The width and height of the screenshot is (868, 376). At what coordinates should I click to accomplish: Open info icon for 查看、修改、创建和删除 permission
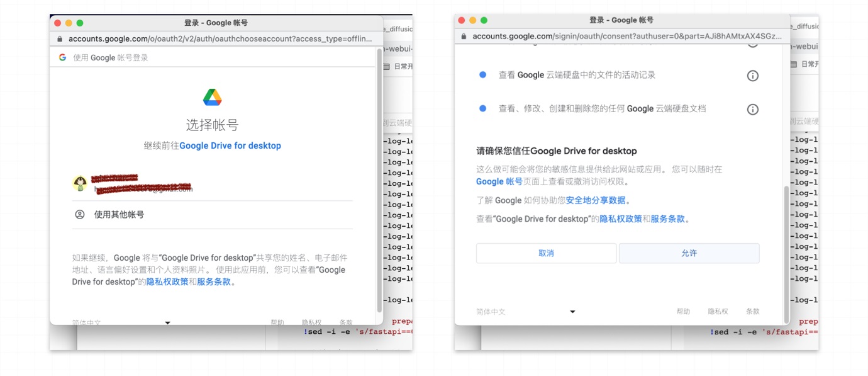(752, 110)
